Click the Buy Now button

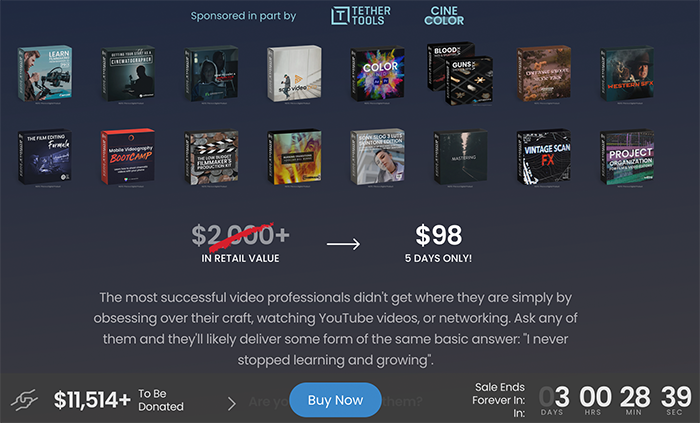pyautogui.click(x=335, y=400)
